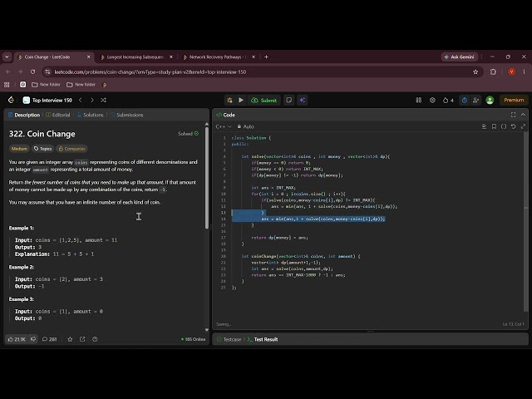Open the Testcase tab

(x=229, y=339)
